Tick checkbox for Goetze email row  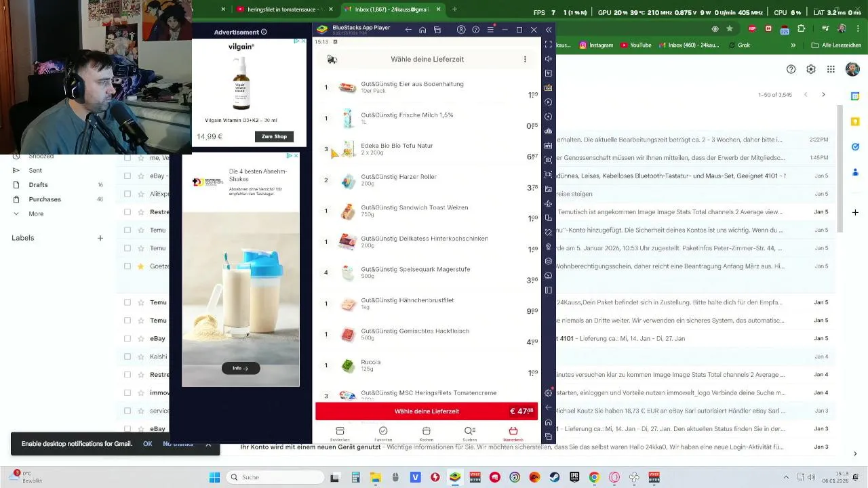click(127, 266)
